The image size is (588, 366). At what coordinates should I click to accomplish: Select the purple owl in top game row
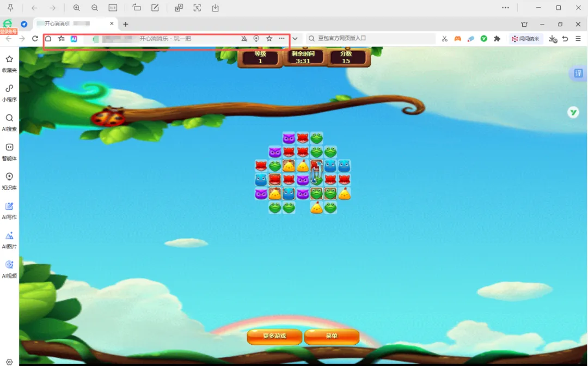point(289,138)
